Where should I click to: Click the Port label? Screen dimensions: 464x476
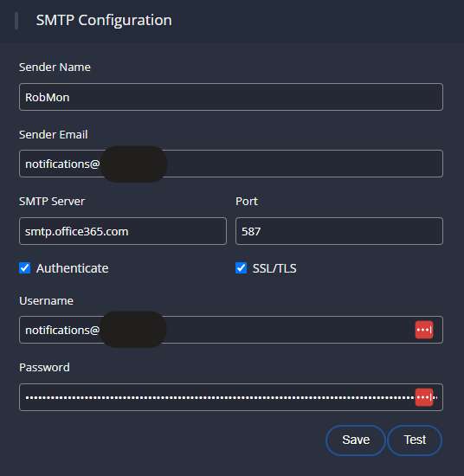click(247, 202)
